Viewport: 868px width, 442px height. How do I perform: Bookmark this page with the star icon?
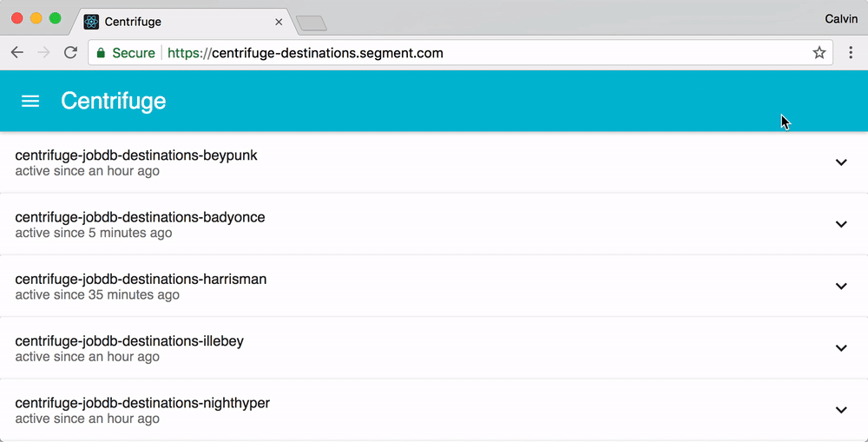(819, 53)
